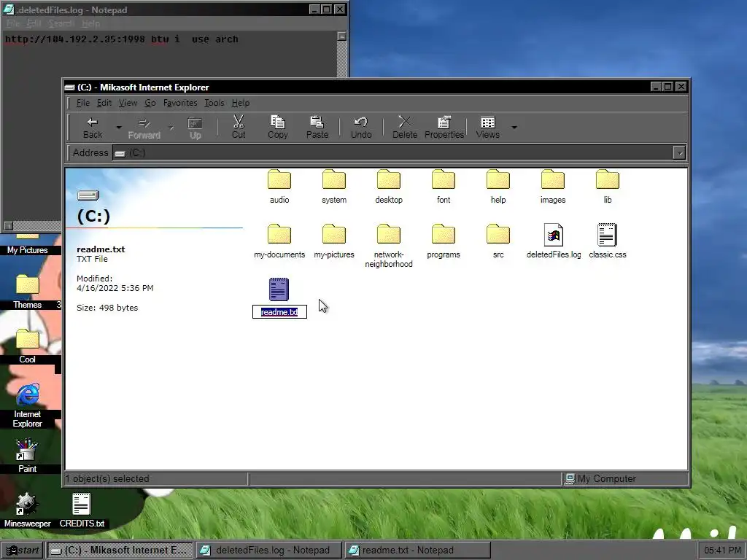Select the lib folder
747x560 pixels.
608,187
